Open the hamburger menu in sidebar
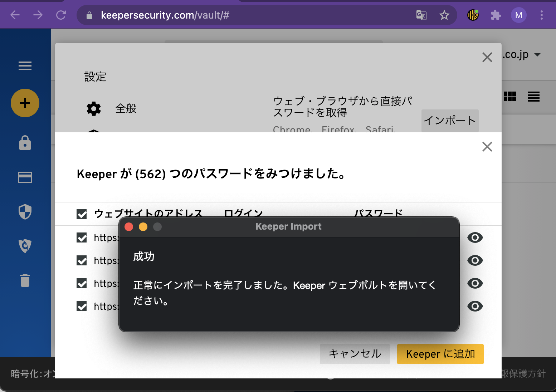This screenshot has height=392, width=556. (x=25, y=66)
